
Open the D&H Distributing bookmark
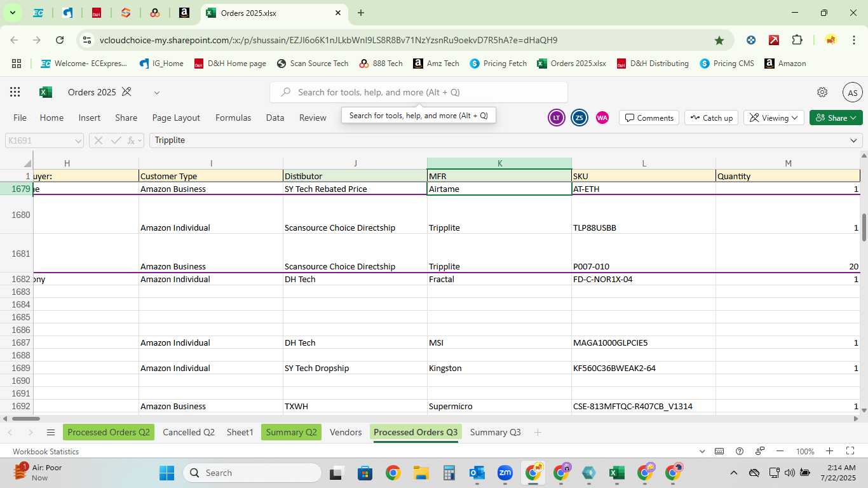(x=653, y=64)
